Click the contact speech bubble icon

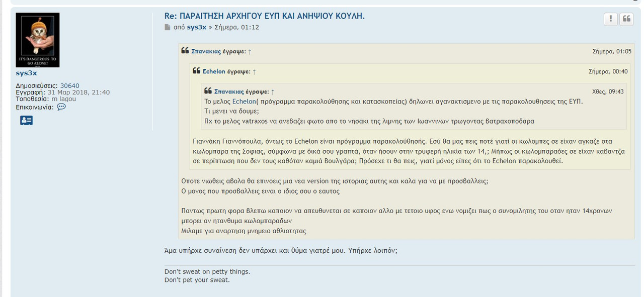point(61,107)
